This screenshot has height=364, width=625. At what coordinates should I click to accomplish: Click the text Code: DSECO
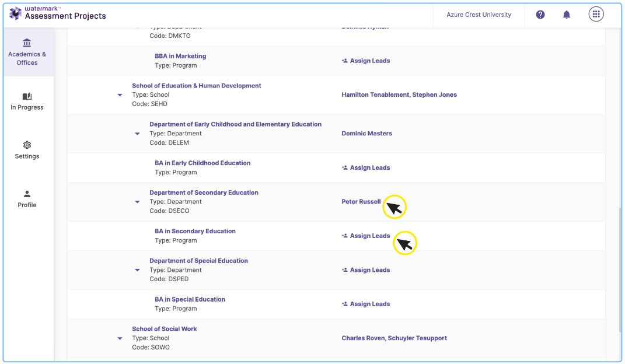click(169, 211)
